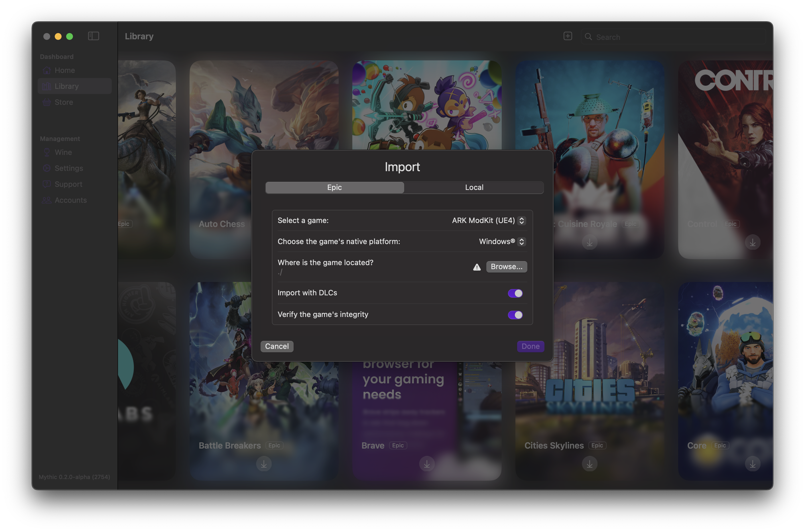Image resolution: width=805 pixels, height=532 pixels.
Task: Click Cancel in Import dialog
Action: [277, 346]
